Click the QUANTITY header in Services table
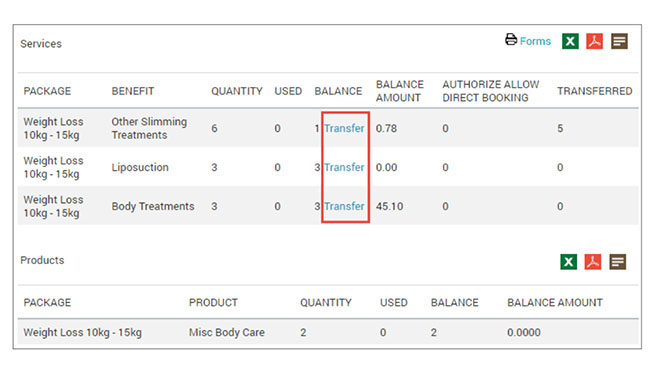This screenshot has height=366, width=650. tap(237, 91)
